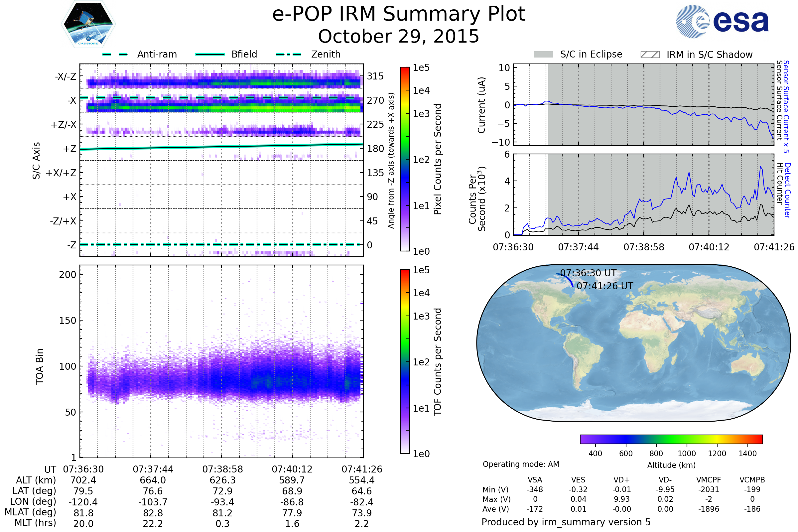
Task: Click the hatched IRM in S/C Shadow patch
Action: pyautogui.click(x=650, y=55)
